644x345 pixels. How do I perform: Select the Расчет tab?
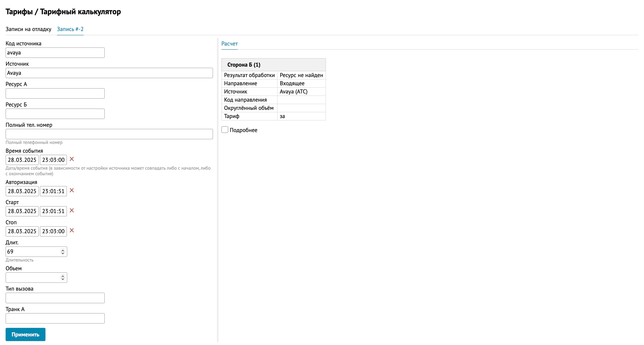[x=229, y=44]
